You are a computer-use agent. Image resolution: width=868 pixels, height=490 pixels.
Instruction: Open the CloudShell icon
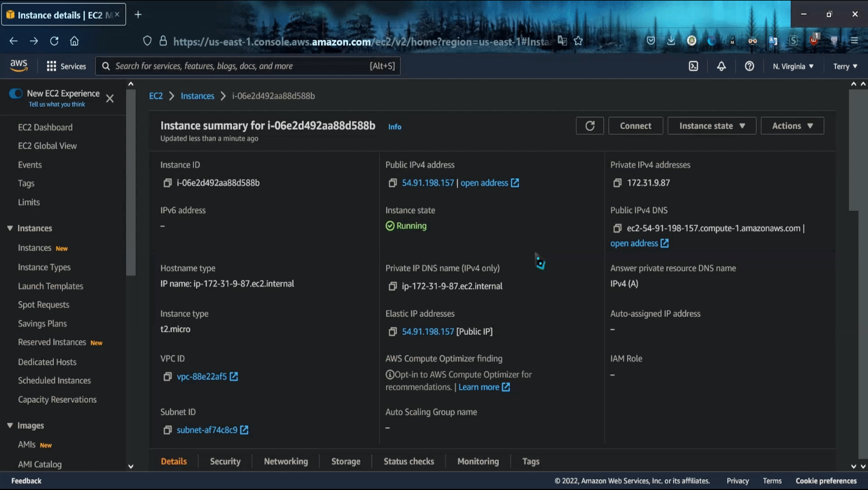(x=693, y=66)
